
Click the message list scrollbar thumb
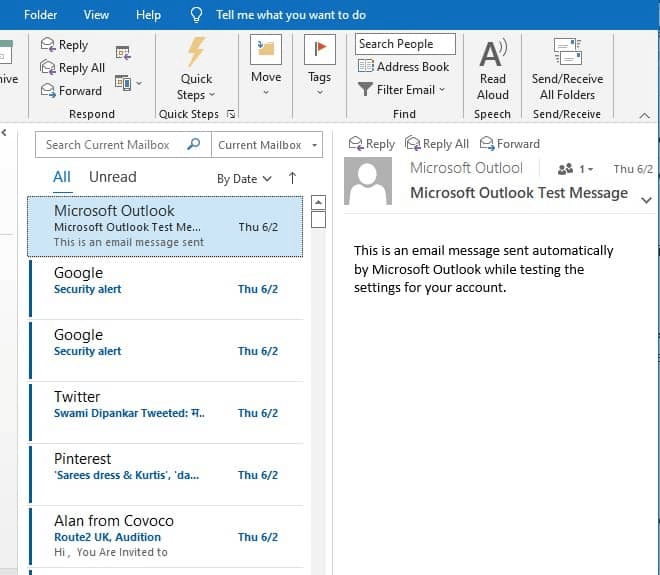pyautogui.click(x=318, y=219)
